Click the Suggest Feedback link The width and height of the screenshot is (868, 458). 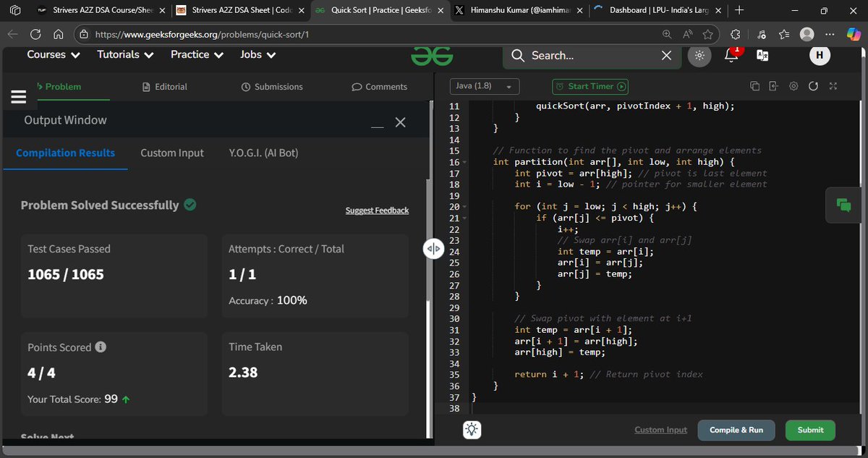tap(377, 211)
